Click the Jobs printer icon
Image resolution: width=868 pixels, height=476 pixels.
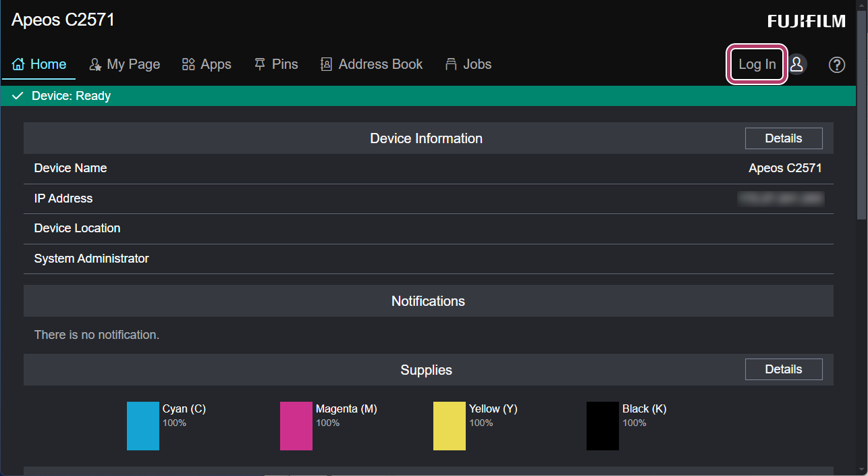(451, 64)
